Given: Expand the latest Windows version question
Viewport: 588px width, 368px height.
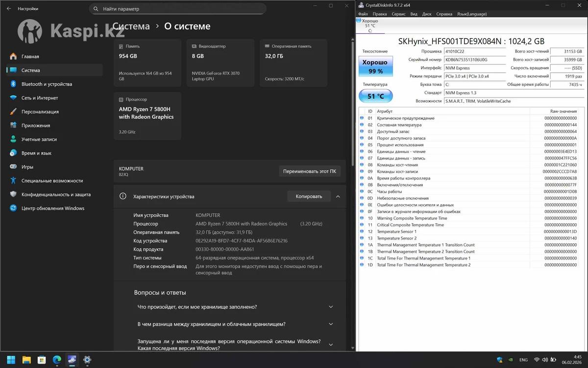Looking at the screenshot, I should (331, 345).
